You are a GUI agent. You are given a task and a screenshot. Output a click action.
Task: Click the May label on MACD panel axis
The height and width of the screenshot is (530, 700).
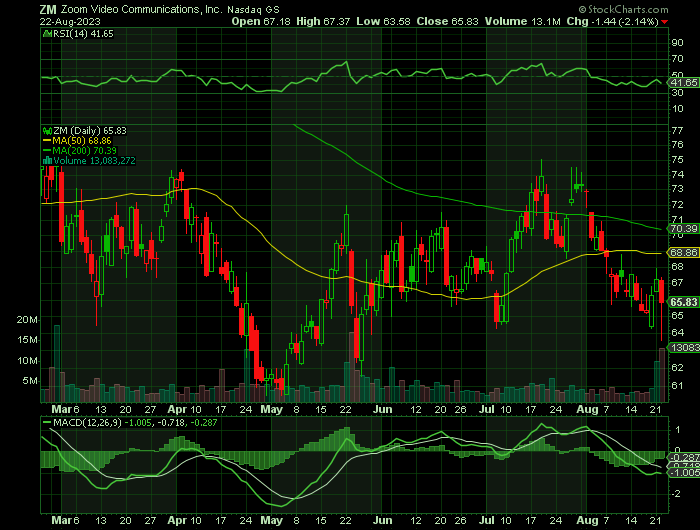pos(271,521)
